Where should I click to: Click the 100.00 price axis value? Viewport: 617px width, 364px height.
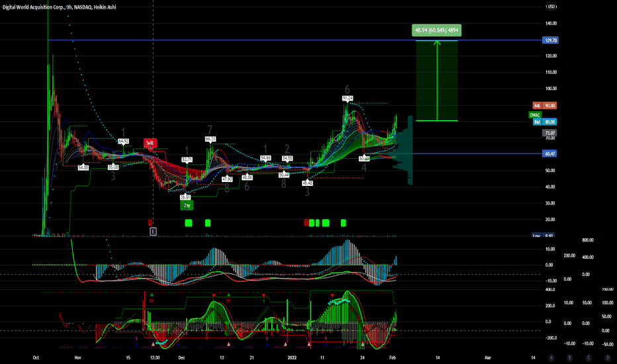click(551, 89)
